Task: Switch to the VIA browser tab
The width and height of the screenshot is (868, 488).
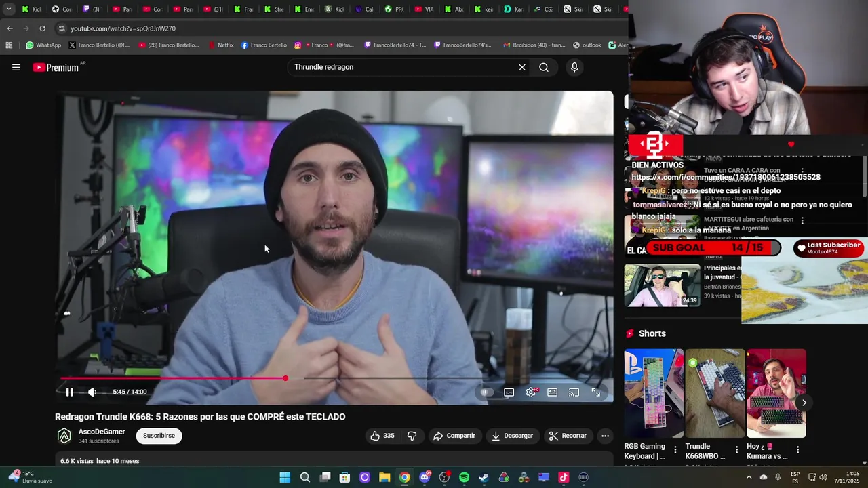Action: pos(423,9)
